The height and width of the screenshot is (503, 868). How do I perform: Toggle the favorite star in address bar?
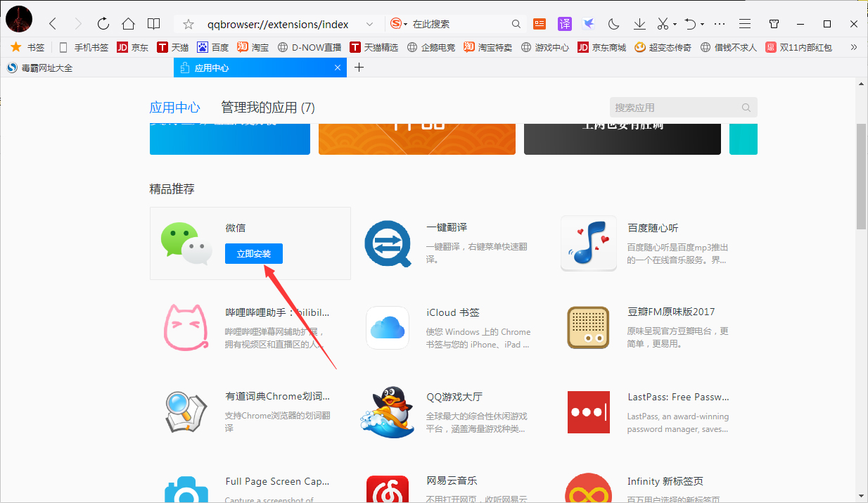[188, 23]
